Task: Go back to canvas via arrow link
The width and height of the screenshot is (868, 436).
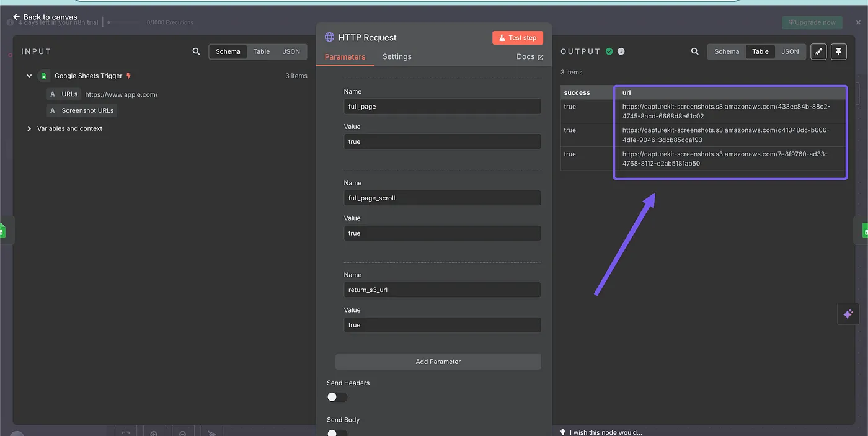Action: [x=45, y=17]
